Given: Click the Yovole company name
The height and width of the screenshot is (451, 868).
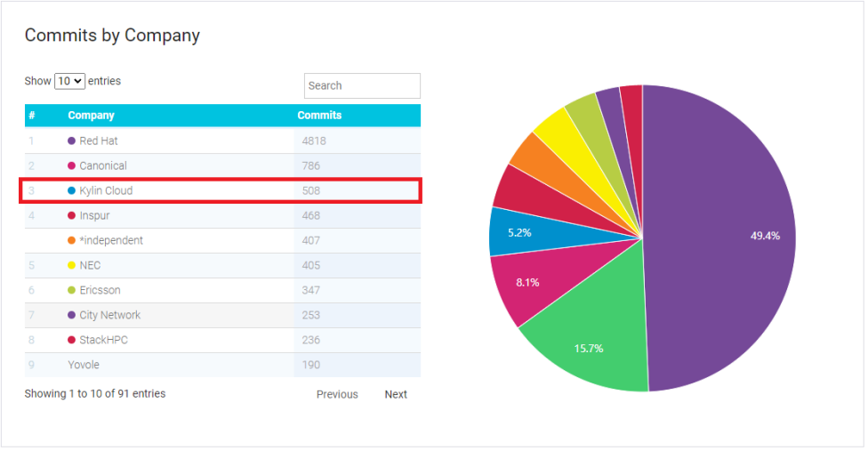Looking at the screenshot, I should (84, 365).
